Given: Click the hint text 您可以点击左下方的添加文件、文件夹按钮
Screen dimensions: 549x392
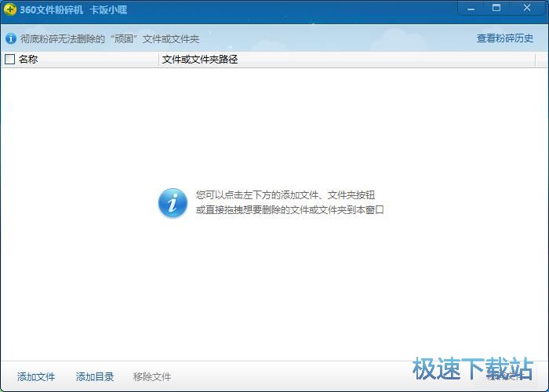Looking at the screenshot, I should point(285,195).
